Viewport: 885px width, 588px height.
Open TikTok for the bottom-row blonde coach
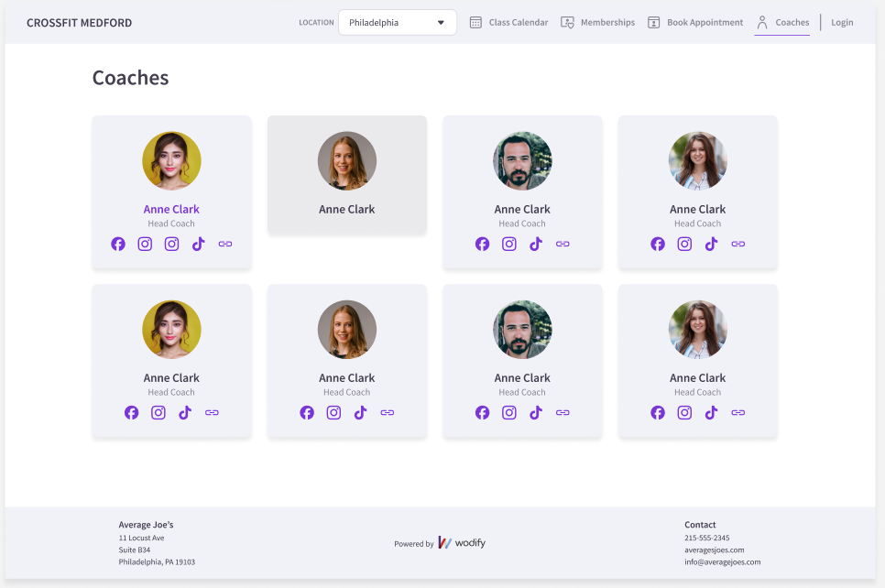pos(361,412)
